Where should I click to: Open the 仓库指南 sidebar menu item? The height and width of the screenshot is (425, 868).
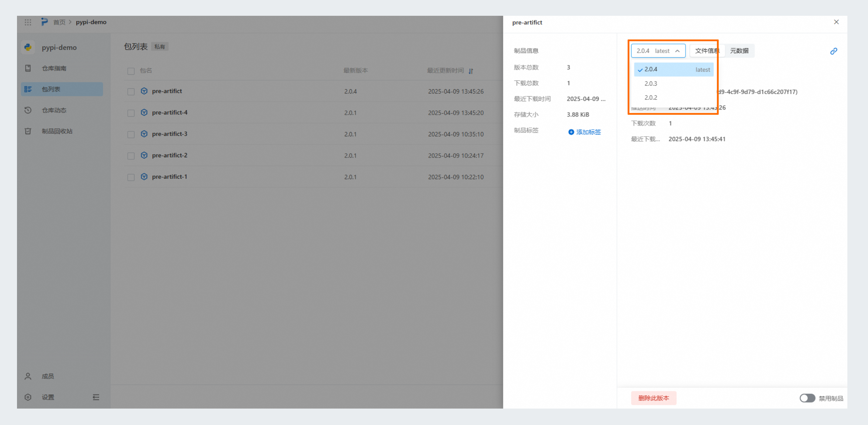54,68
